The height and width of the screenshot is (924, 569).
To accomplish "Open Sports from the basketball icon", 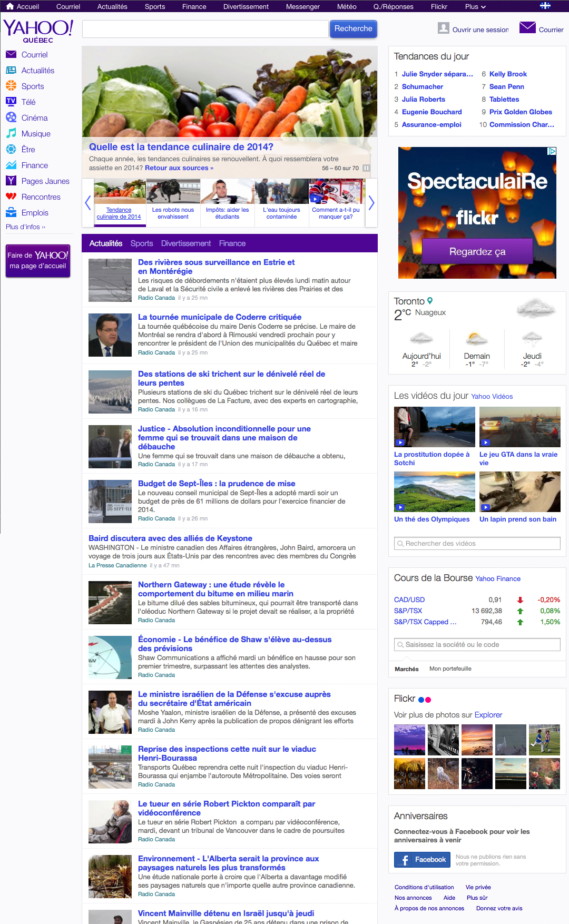I will 11,86.
